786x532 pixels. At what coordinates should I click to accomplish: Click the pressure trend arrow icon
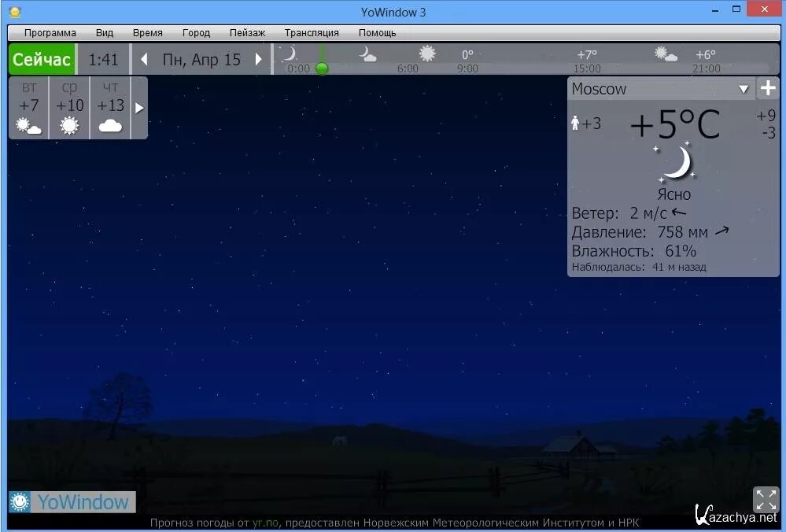pos(721,231)
